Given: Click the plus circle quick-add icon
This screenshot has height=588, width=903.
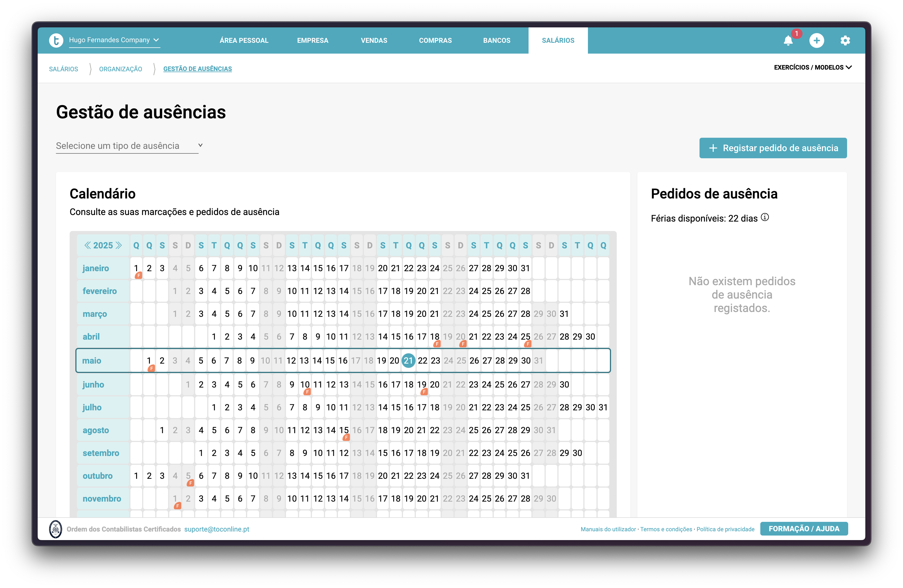Looking at the screenshot, I should click(817, 40).
